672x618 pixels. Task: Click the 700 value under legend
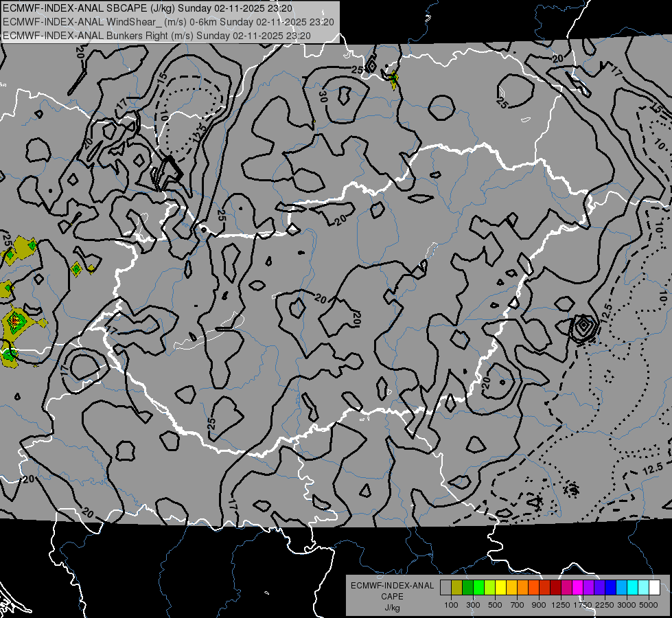coord(518,605)
